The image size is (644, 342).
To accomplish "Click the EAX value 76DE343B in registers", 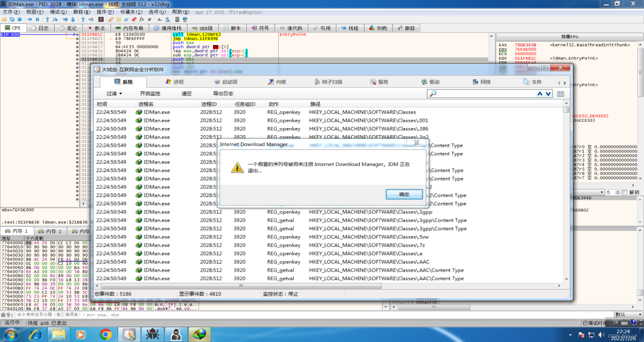I will click(x=525, y=45).
